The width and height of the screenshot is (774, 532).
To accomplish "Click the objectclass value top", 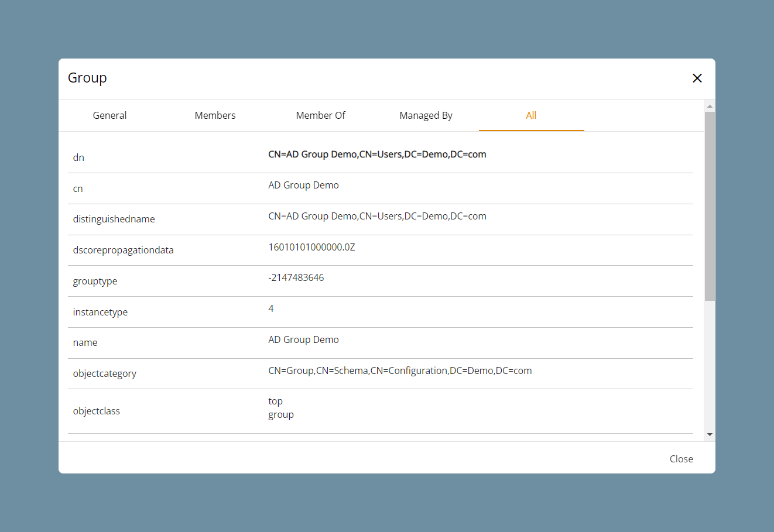I will (275, 401).
